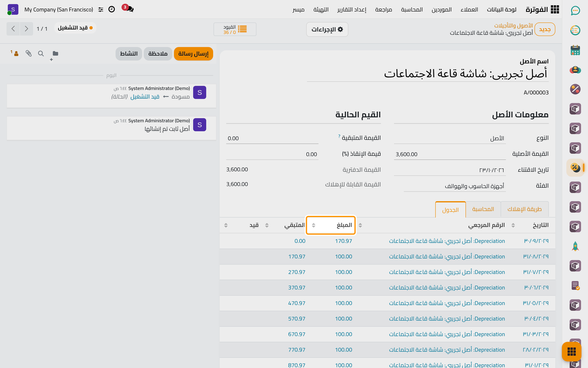Open the Calendar icon in sidebar

pyautogui.click(x=575, y=50)
